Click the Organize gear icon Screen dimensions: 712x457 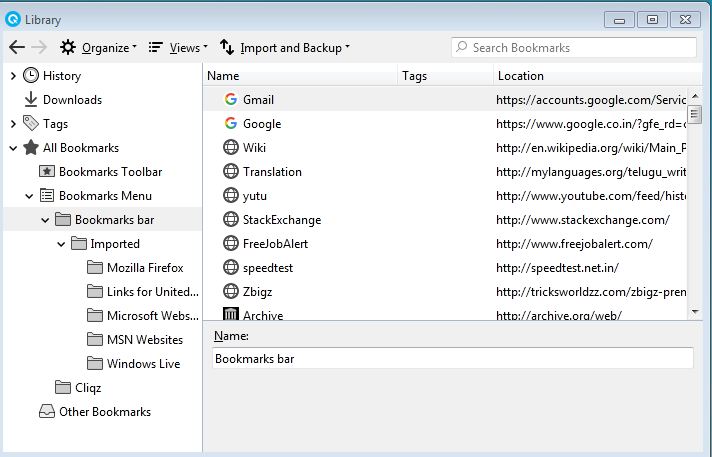pos(68,47)
